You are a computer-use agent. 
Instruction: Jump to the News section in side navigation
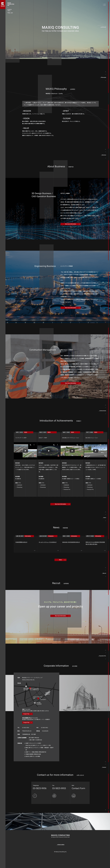pos(105,518)
